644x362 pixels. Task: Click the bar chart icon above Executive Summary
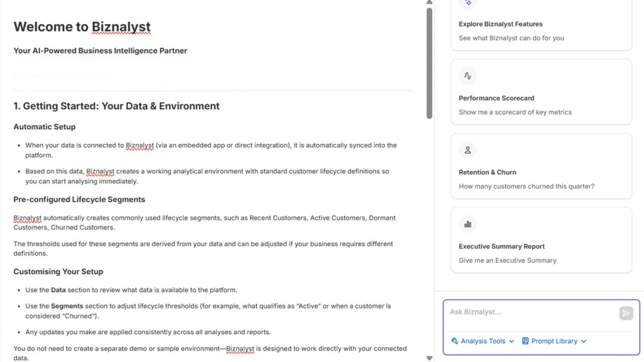coord(468,224)
